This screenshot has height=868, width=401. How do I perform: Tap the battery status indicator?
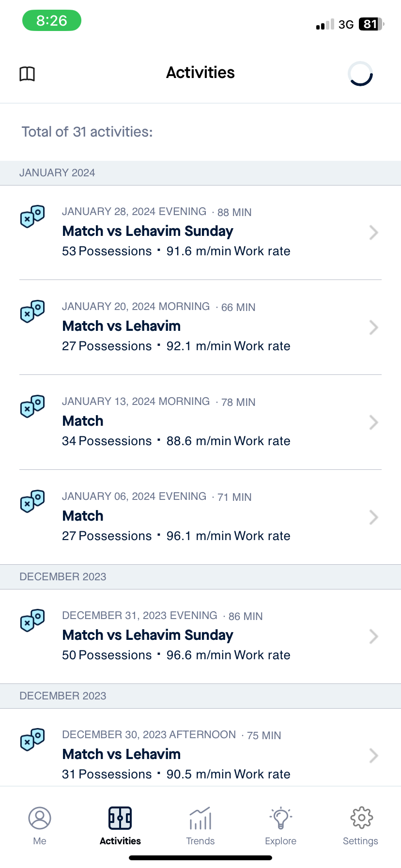pyautogui.click(x=371, y=24)
